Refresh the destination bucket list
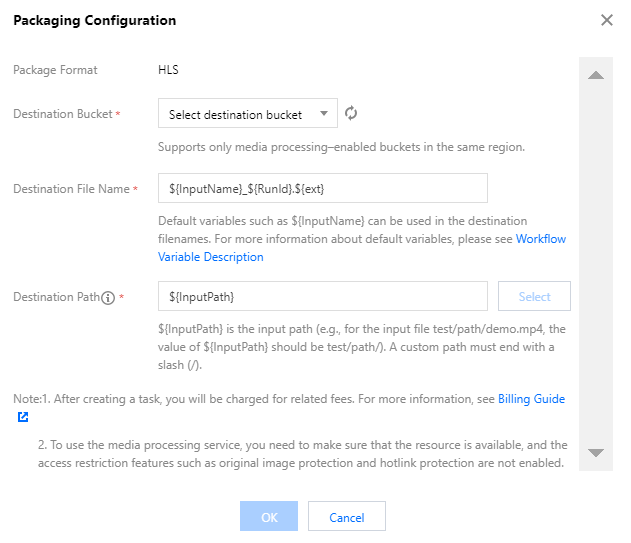 351,114
